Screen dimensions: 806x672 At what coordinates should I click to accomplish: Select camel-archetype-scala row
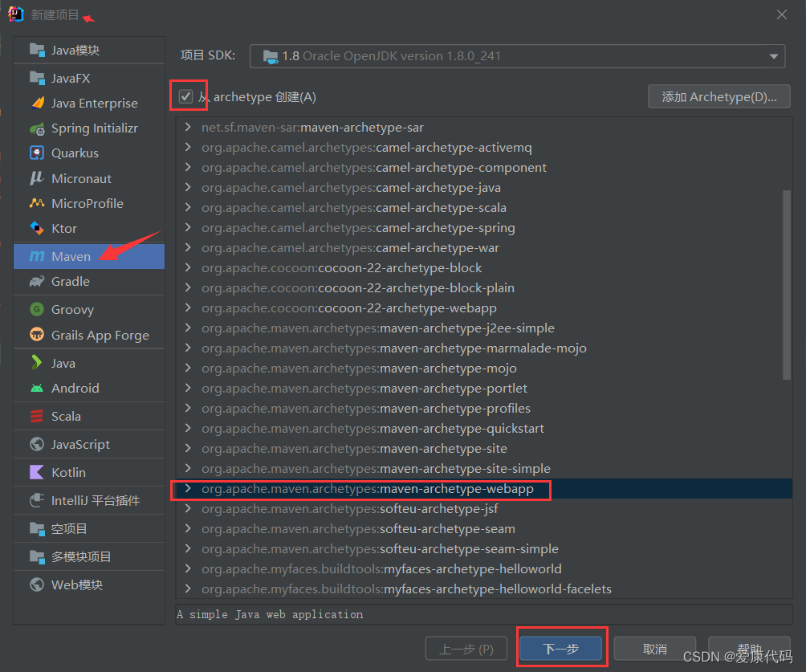coord(484,207)
